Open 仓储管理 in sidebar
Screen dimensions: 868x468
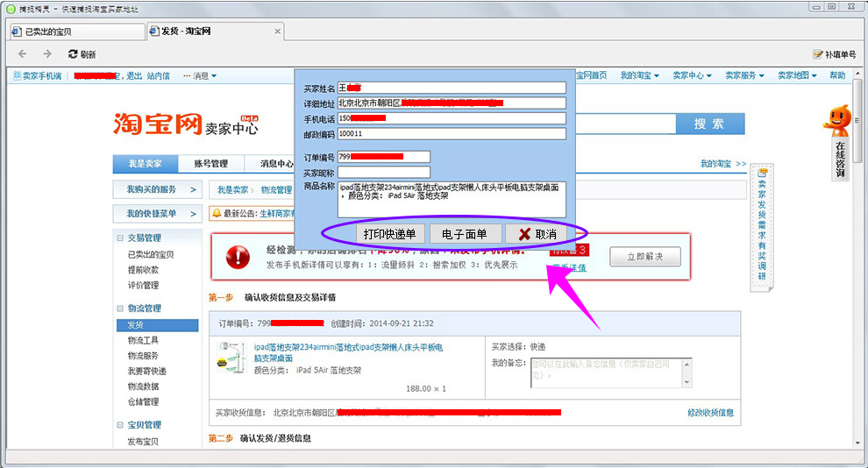(x=143, y=401)
